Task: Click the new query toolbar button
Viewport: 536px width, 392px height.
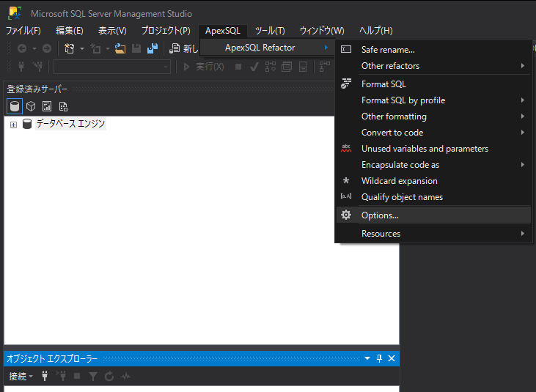Action: tap(184, 48)
